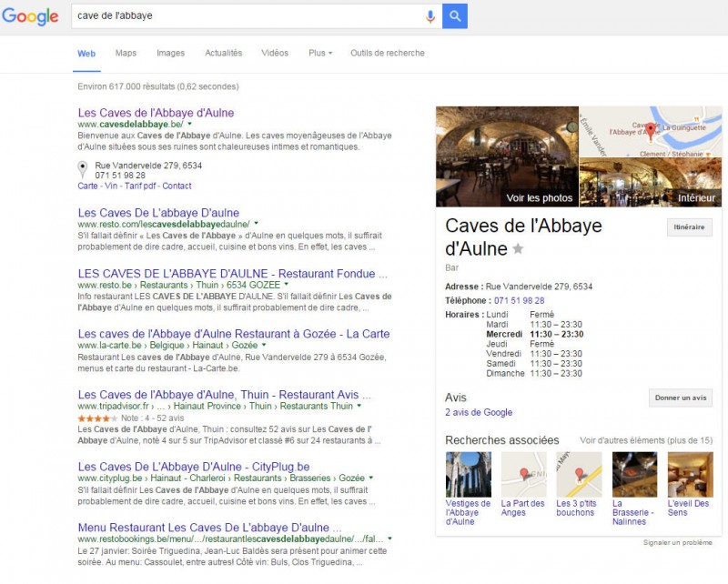
Task: Star the Caves de l'Abbaye d'Aulne place
Action: (x=518, y=249)
